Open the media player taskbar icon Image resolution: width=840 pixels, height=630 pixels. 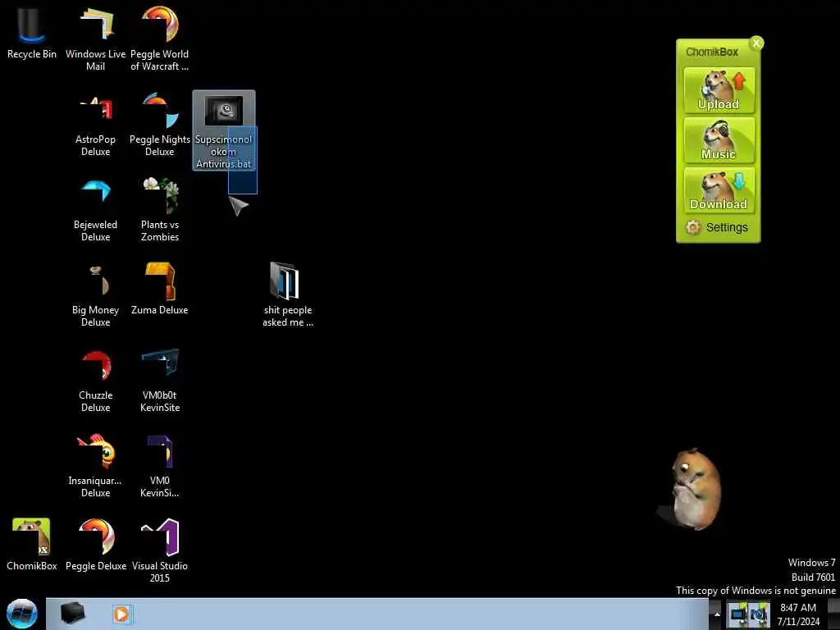(x=121, y=614)
